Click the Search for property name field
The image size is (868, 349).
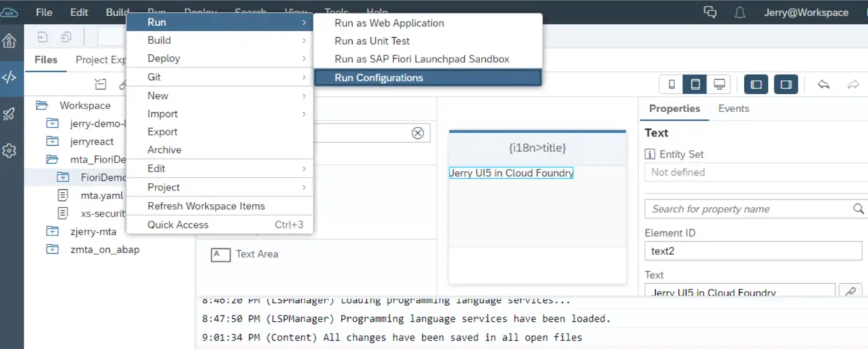753,209
